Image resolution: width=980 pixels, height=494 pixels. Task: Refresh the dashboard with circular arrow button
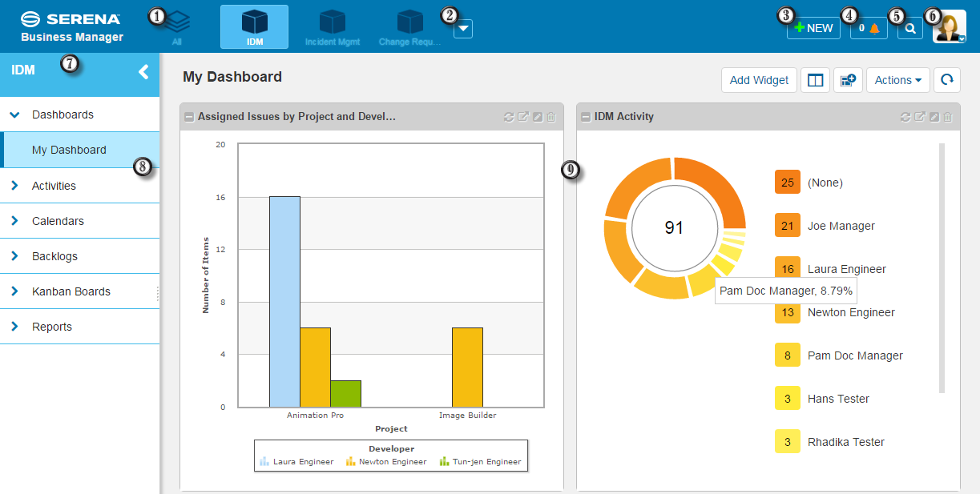[946, 80]
